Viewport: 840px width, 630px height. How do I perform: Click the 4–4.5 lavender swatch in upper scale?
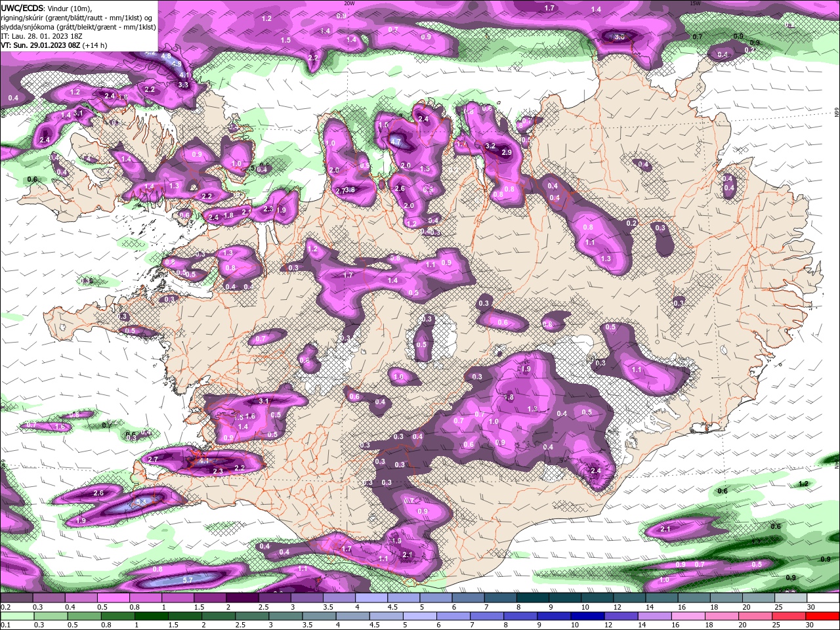(371, 598)
